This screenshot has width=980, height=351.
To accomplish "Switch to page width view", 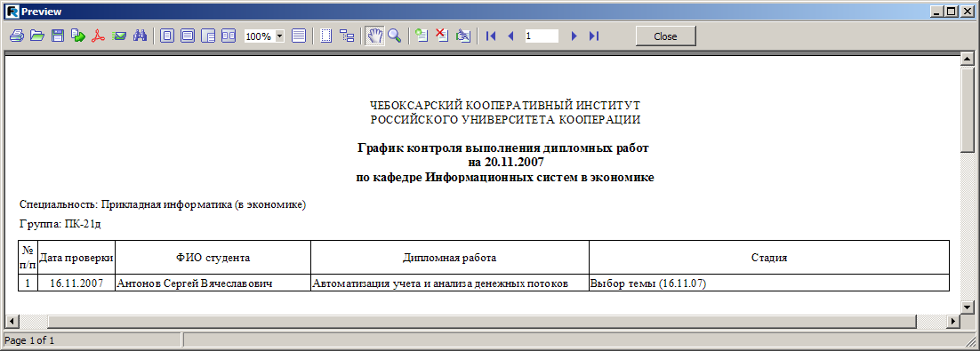I will (x=188, y=36).
